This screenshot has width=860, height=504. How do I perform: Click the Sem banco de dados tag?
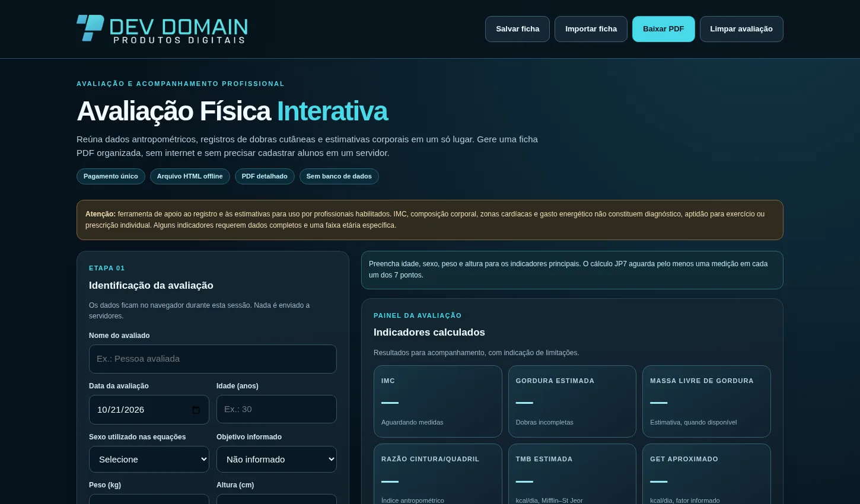(339, 176)
